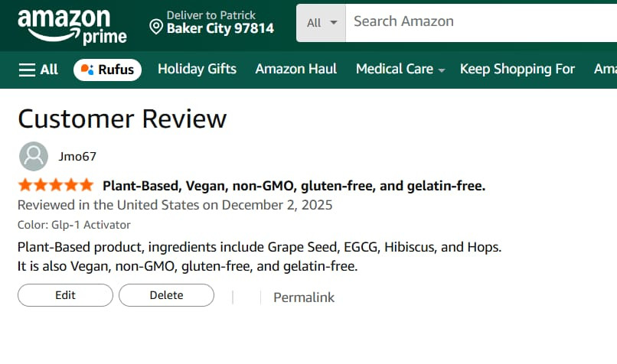
Task: Click the bold review title link
Action: [294, 185]
